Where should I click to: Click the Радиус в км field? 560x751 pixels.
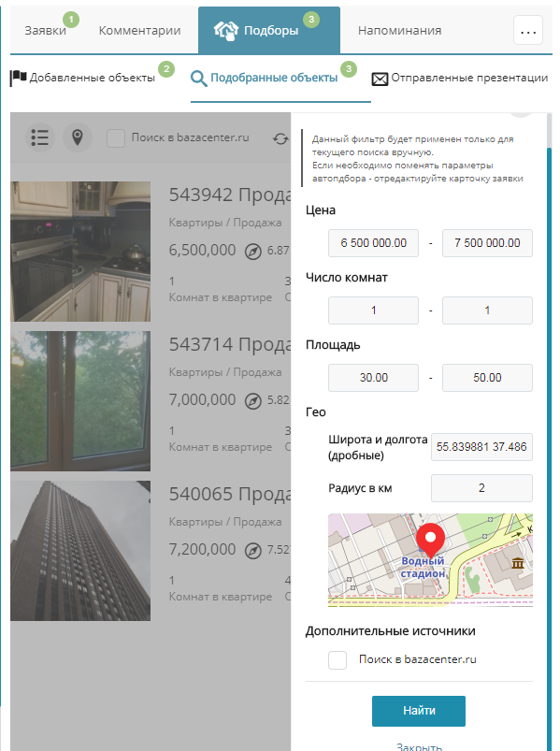tap(481, 488)
